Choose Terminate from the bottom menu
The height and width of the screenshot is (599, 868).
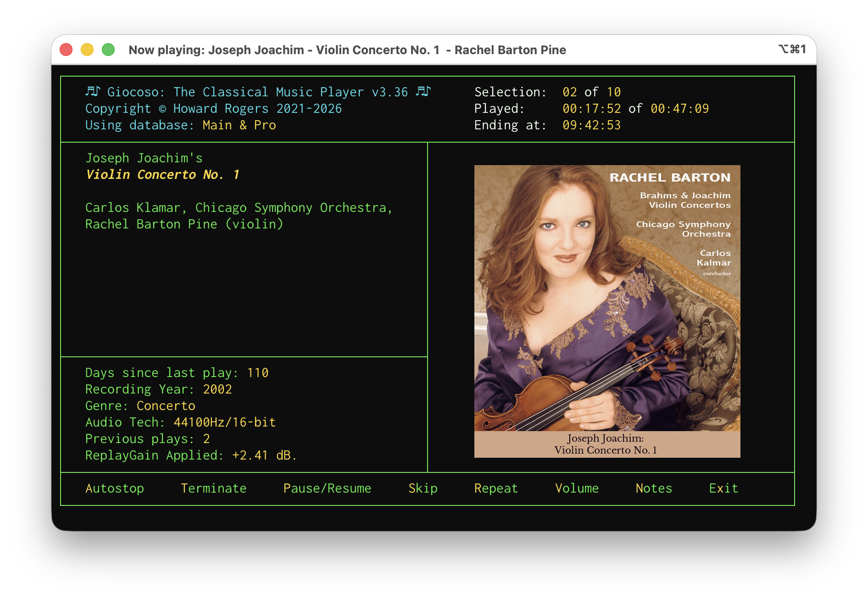point(213,488)
